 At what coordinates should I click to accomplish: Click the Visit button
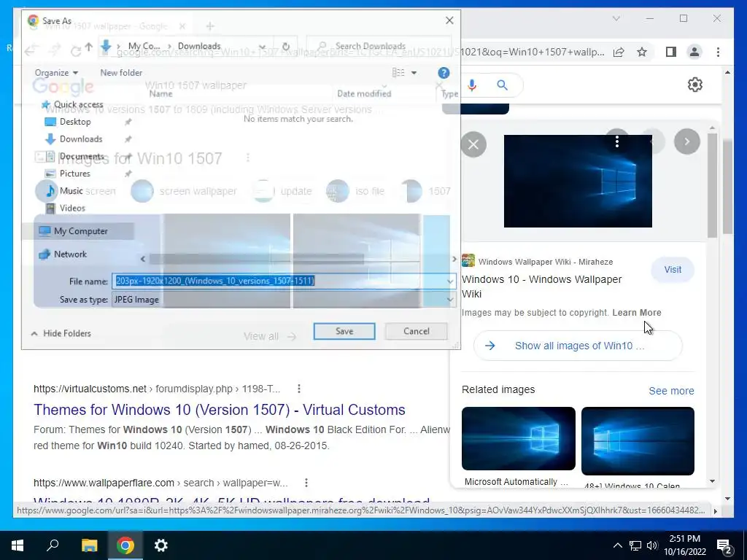673,270
